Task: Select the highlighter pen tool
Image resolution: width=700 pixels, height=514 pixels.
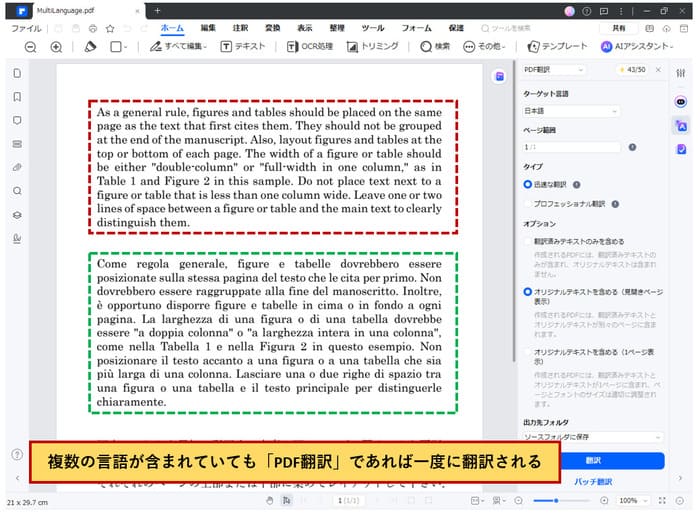Action: [x=89, y=47]
